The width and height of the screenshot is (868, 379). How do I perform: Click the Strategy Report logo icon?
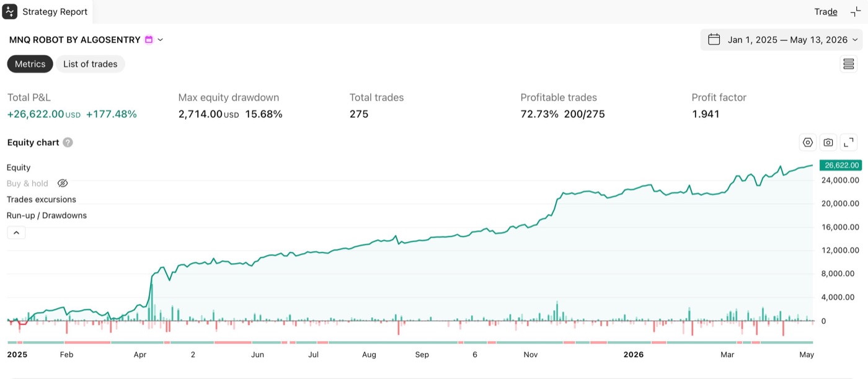10,11
